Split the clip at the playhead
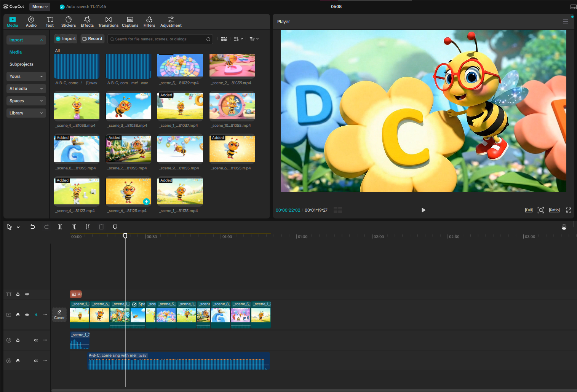 (60, 227)
